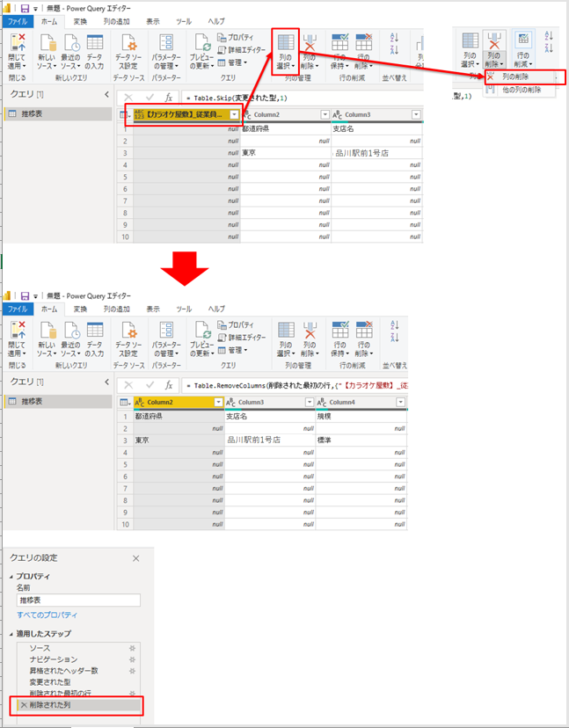Screen dimensions: 569x728
Task: Select the 削除された最初の行 applied step
Action: (x=62, y=694)
